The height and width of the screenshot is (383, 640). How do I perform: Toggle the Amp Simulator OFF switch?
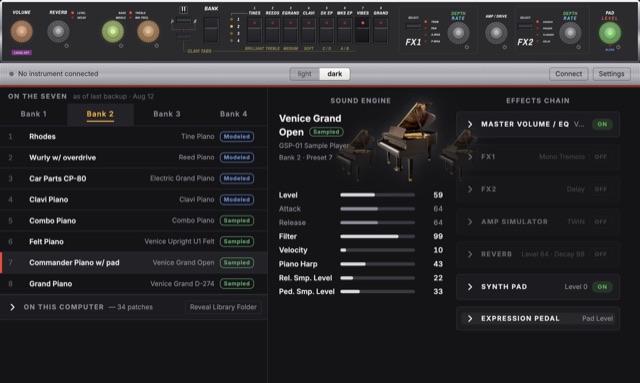tap(600, 222)
